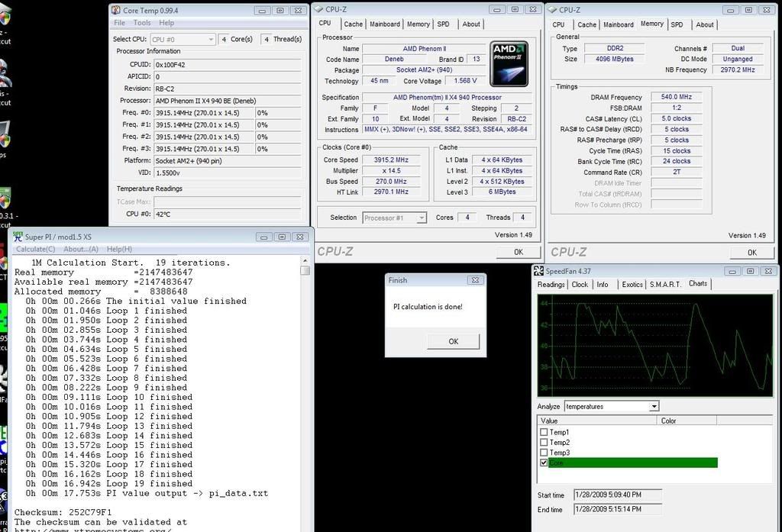Image resolution: width=782 pixels, height=532 pixels.
Task: Open Mainboard tab in CPU-Z memory window
Action: 618,24
